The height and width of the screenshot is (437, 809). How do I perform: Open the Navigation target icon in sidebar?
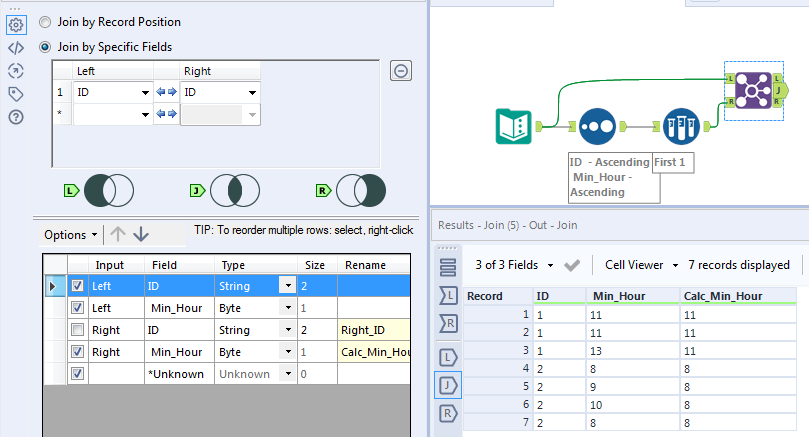(x=16, y=71)
